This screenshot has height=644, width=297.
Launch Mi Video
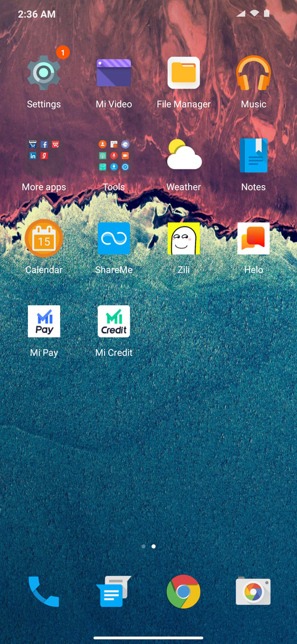click(114, 72)
